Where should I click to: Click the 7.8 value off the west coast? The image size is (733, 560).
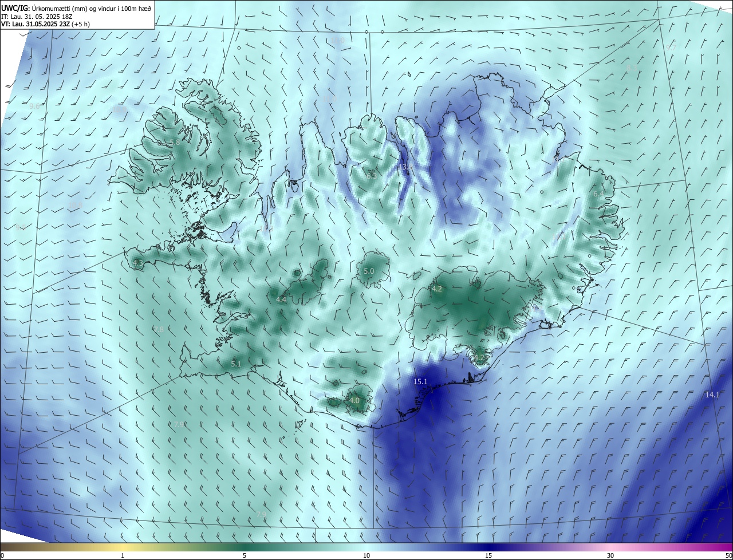[x=159, y=329]
